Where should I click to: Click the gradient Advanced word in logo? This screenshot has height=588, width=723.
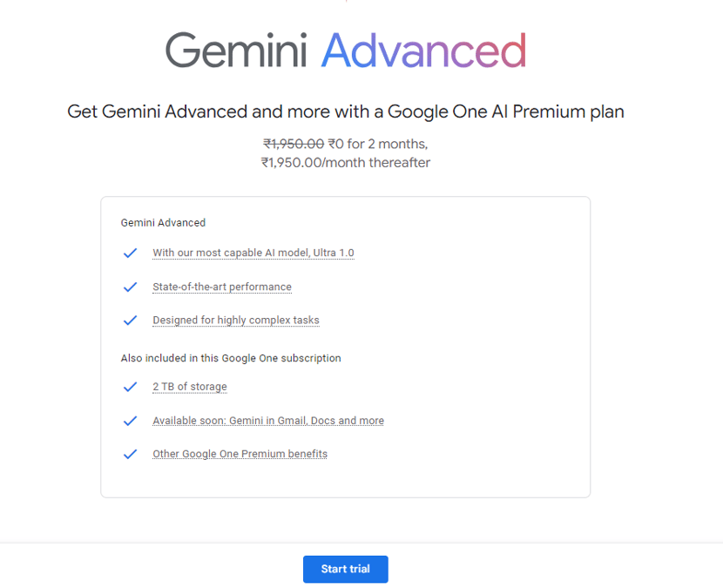tap(423, 51)
